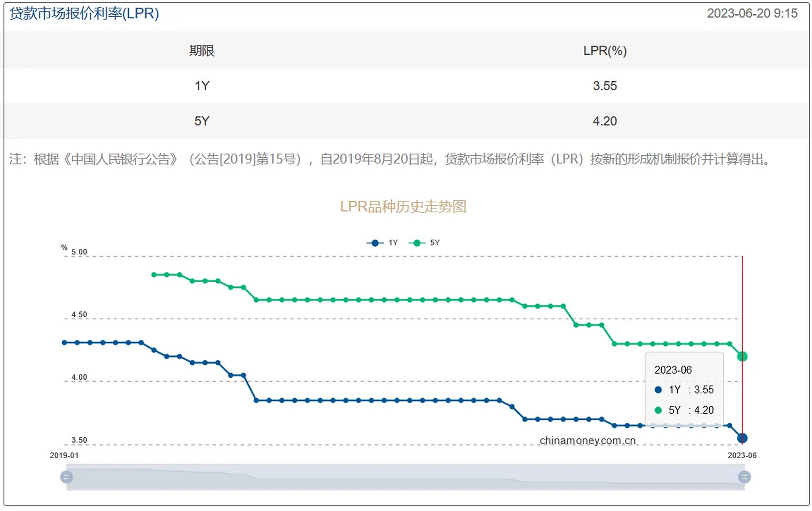Click the first green 5Y data point
Image resolution: width=812 pixels, height=511 pixels.
(x=154, y=275)
